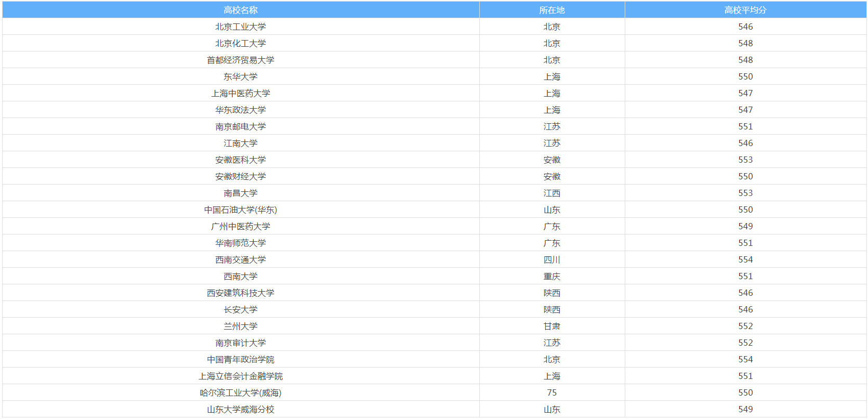Select the 首都经济贸易大学 cell
The image size is (868, 419).
pyautogui.click(x=241, y=60)
